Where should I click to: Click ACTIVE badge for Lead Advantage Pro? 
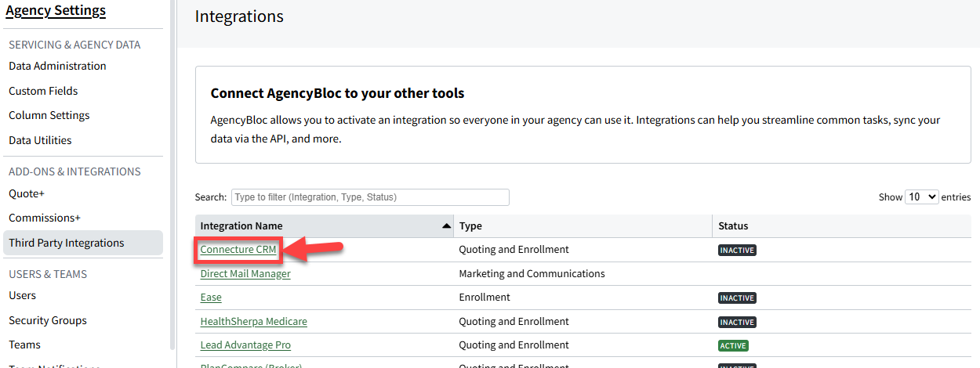point(733,345)
